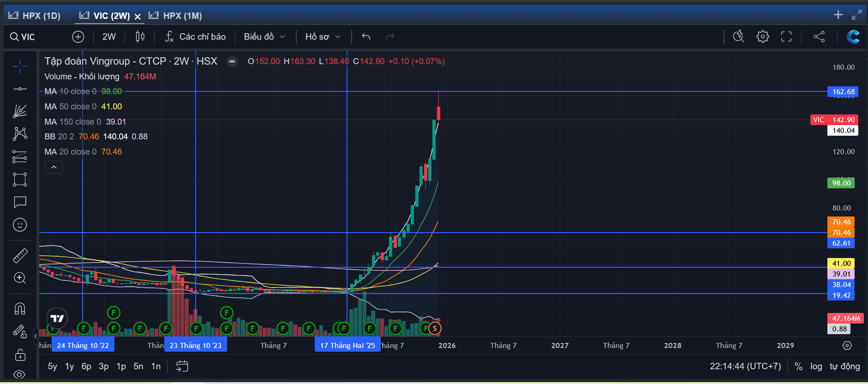The width and height of the screenshot is (868, 384).
Task: Activate the zoom in tool
Action: (x=20, y=278)
